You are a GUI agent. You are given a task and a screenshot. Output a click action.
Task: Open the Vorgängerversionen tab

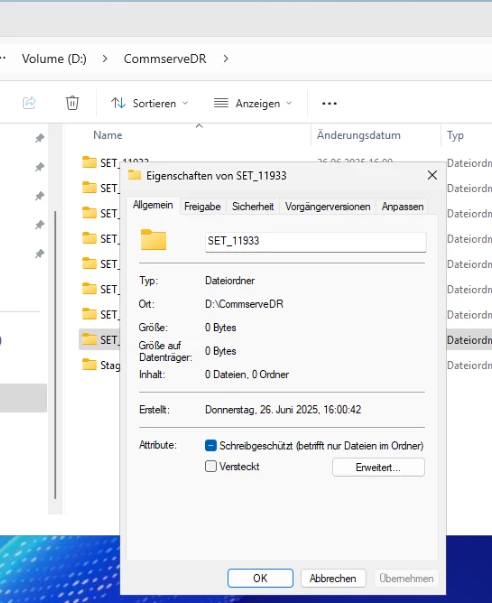coord(327,207)
